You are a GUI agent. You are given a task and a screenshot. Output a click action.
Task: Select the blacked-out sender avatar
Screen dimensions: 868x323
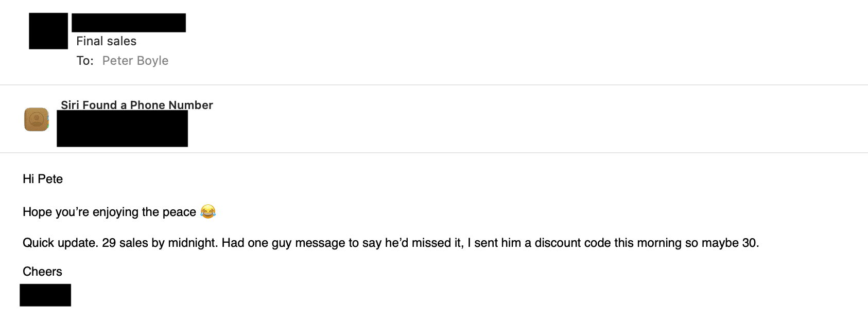48,31
